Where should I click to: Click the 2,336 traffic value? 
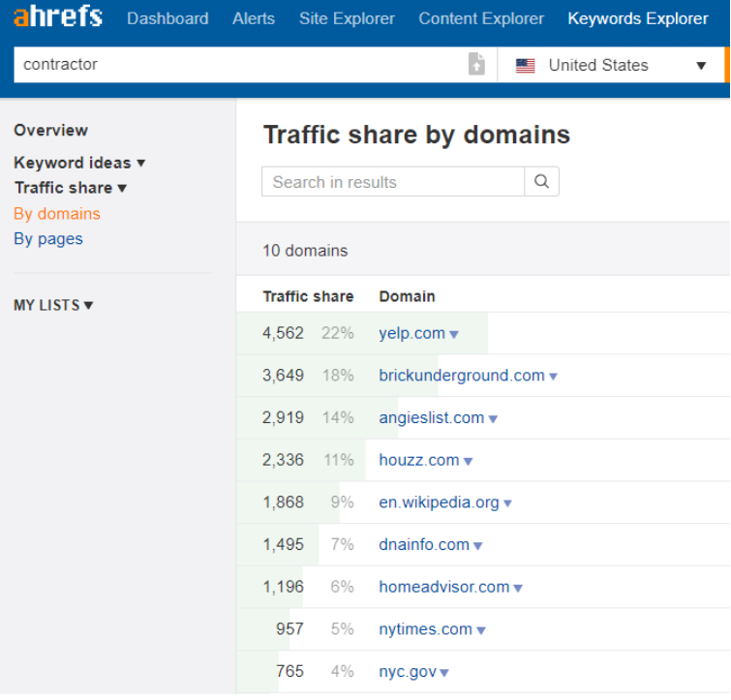tap(283, 460)
